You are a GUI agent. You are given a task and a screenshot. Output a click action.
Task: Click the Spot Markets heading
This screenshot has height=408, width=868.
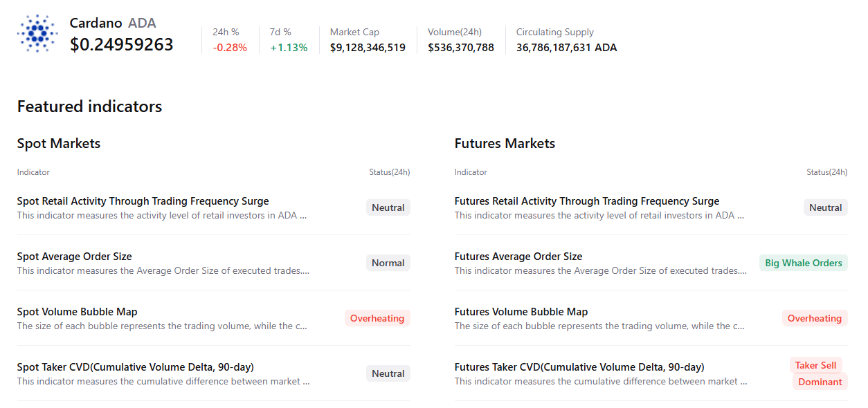click(x=59, y=143)
